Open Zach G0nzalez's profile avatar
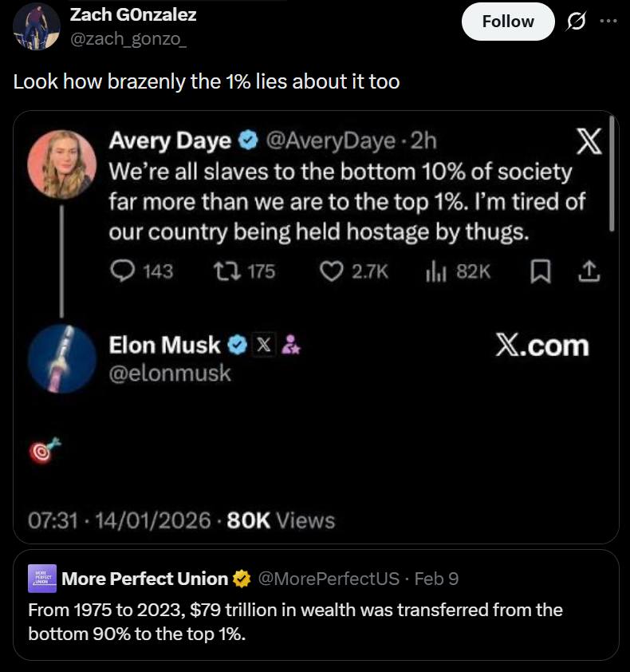Viewport: 630px width, 672px height. tap(36, 26)
